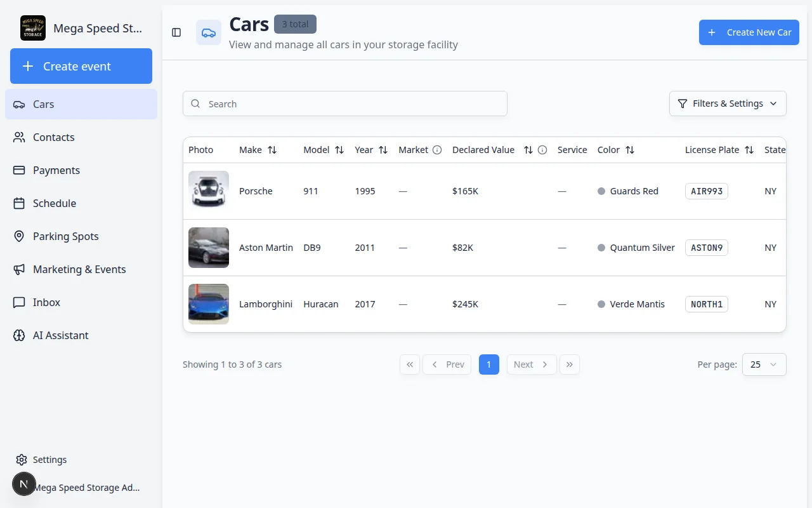Screen dimensions: 812x508
Task: Open the Aston Martin photo thumbnail
Action: (209, 248)
